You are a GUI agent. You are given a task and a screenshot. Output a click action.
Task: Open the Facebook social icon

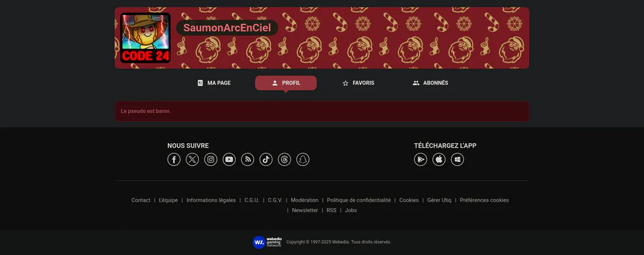[174, 160]
